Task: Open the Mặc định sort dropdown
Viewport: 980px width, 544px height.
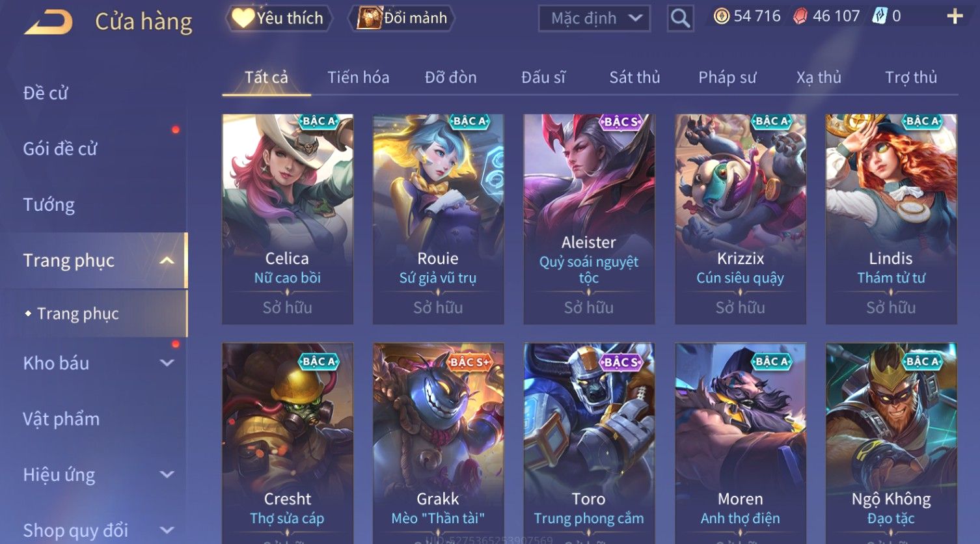Action: [594, 18]
